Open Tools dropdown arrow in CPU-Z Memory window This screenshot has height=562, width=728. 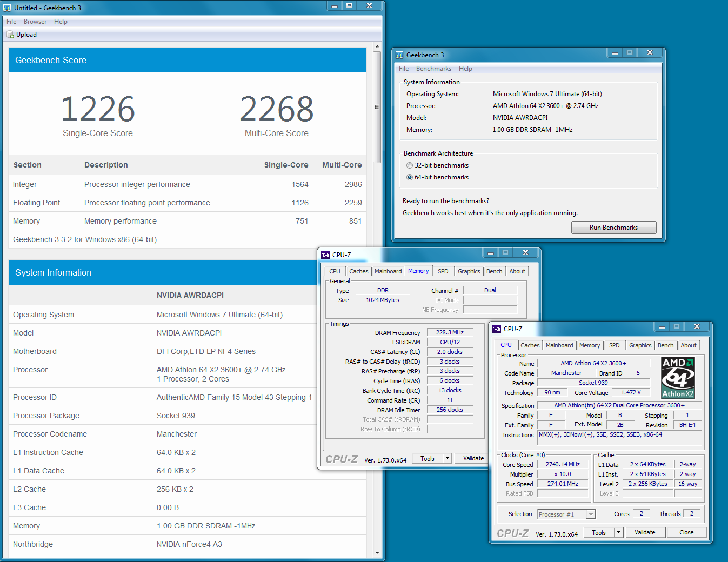447,458
